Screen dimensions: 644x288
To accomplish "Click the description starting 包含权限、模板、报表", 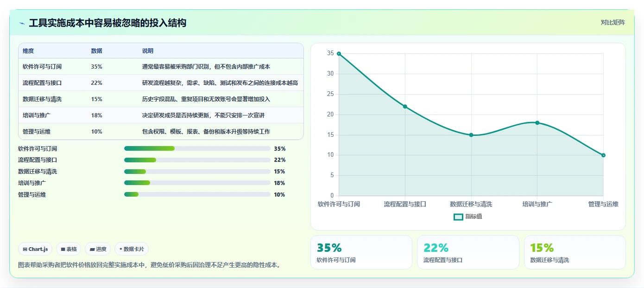I will [x=206, y=132].
